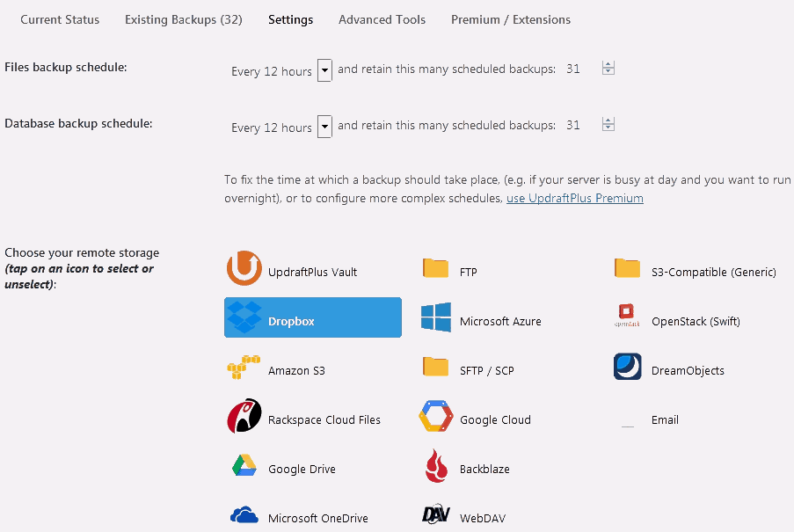This screenshot has width=794, height=532.
Task: Go to the Advanced Tools tab
Action: coord(382,19)
